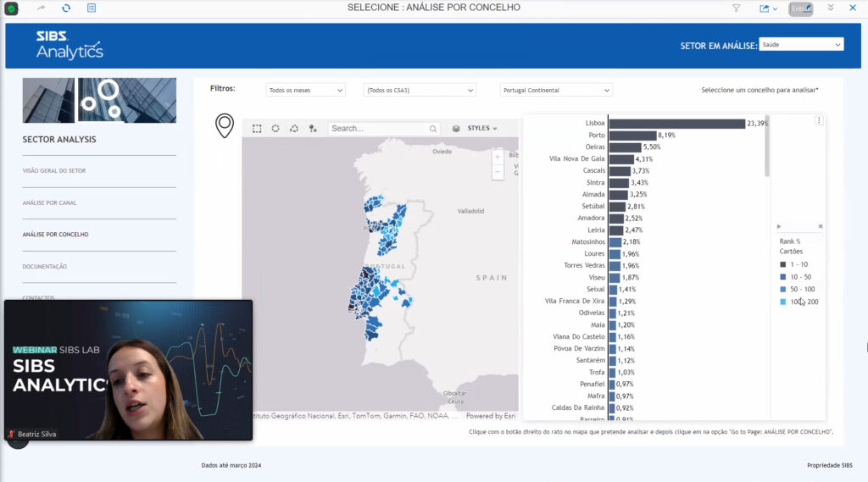Open the Documentação menu link
Screen dimensions: 868x482
[44, 267]
